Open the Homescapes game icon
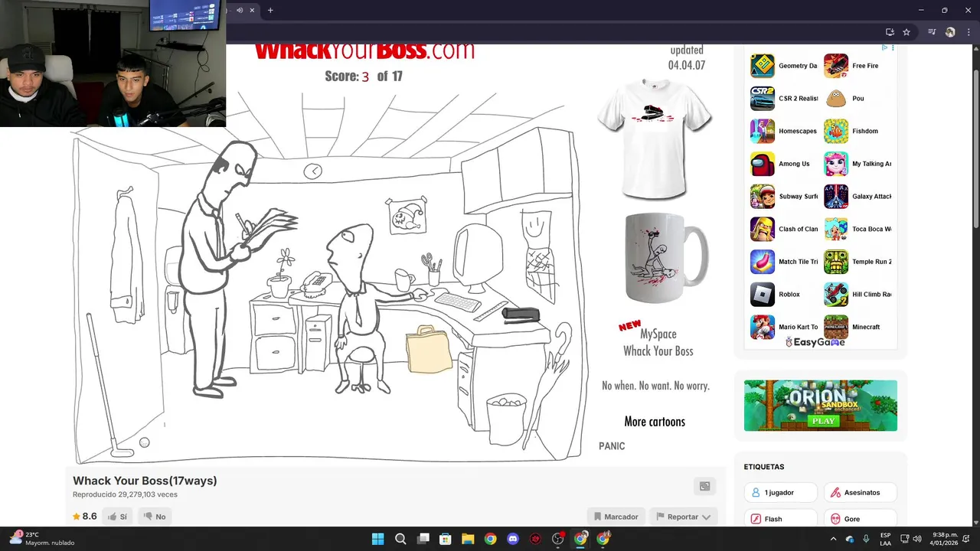Screen dimensions: 980x551 pos(762,131)
